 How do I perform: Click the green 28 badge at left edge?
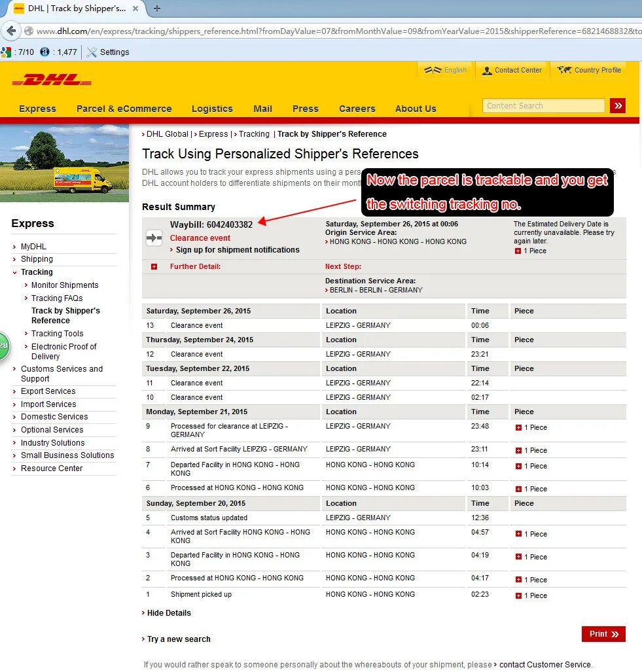tap(5, 345)
